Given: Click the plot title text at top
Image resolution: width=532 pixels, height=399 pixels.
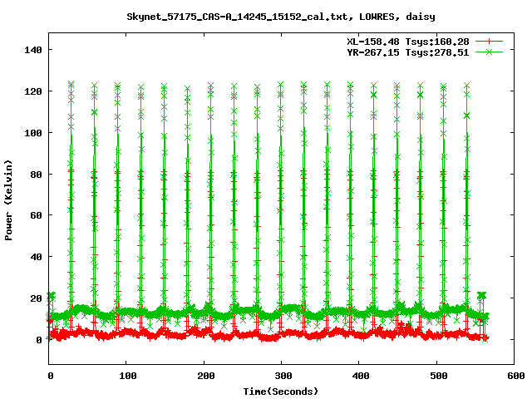Looking at the screenshot, I should (280, 16).
